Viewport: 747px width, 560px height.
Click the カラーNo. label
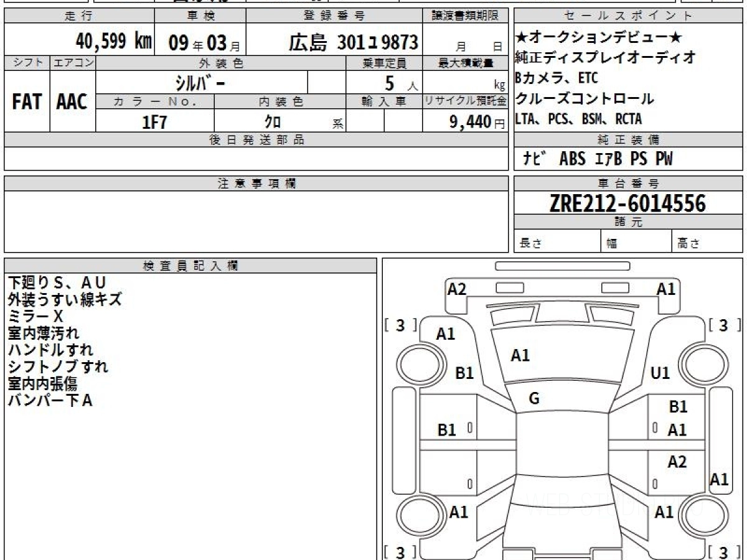coord(155,101)
